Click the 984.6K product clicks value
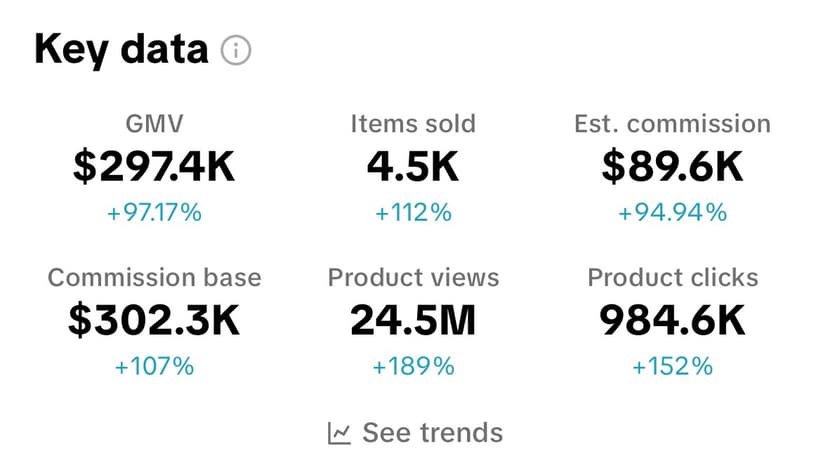The image size is (828, 464). pos(672,321)
